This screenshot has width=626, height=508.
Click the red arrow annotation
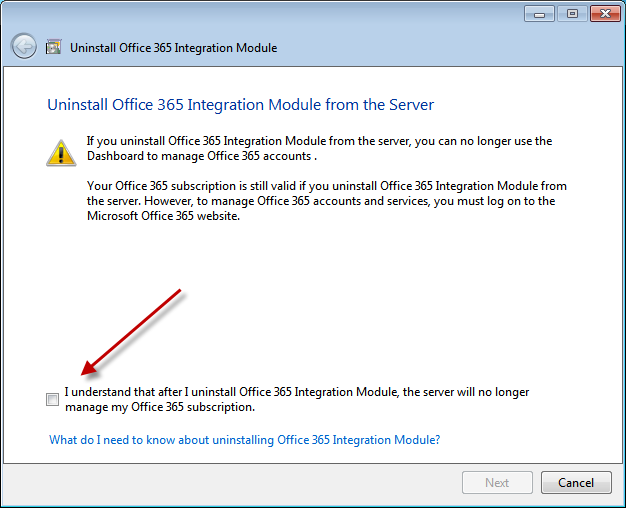(x=132, y=331)
